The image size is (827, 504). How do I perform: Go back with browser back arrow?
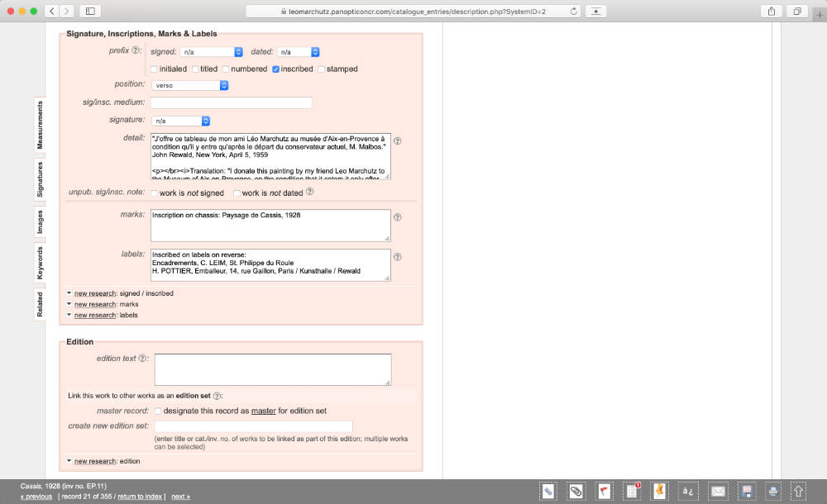pos(51,11)
